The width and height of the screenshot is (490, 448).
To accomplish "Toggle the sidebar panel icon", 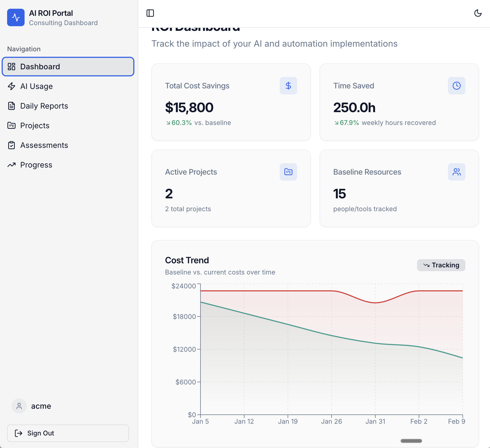I will click(x=150, y=13).
